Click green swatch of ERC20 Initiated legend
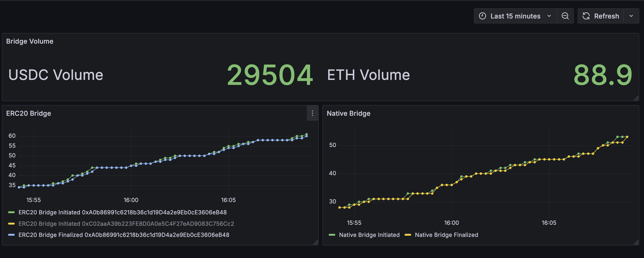This screenshot has width=644, height=258. coord(11,212)
